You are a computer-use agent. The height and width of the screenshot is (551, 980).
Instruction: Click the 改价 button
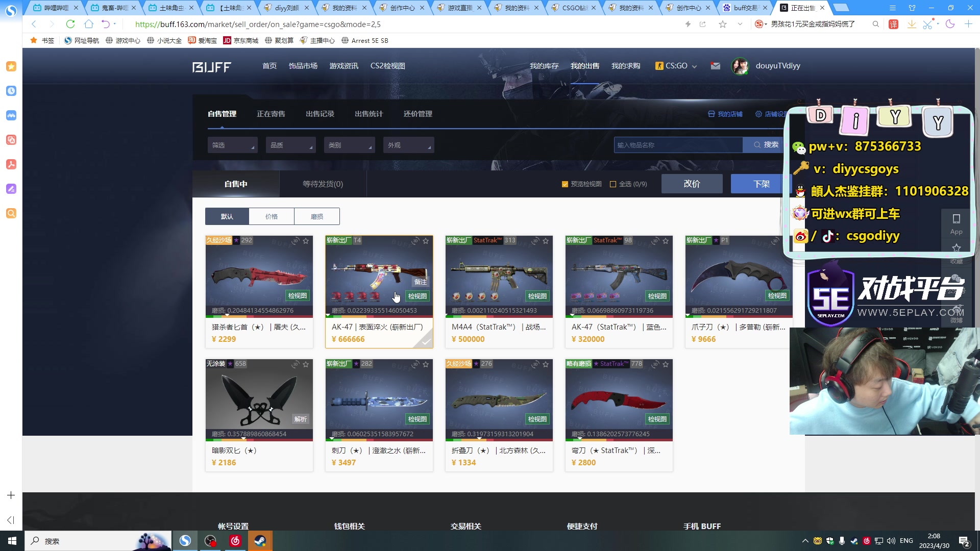pyautogui.click(x=692, y=184)
